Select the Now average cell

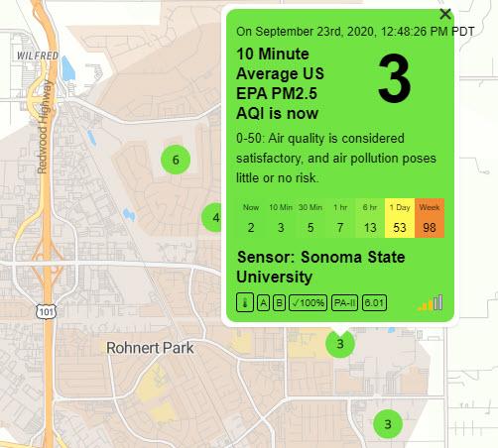coord(251,218)
